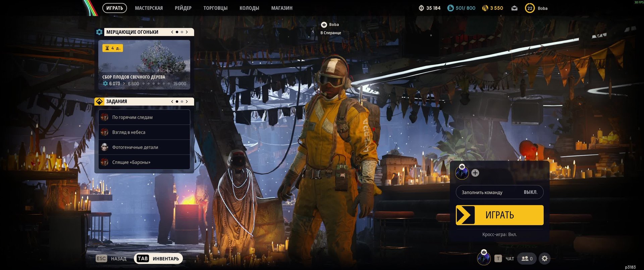Toggle Заполнить команду squad fill option
Image resolution: width=644 pixels, height=270 pixels.
tap(499, 192)
